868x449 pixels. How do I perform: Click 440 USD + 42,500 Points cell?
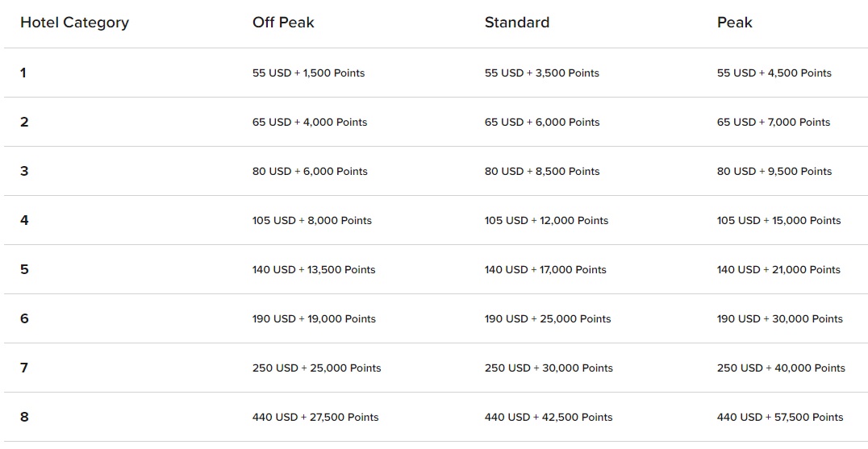(x=549, y=418)
